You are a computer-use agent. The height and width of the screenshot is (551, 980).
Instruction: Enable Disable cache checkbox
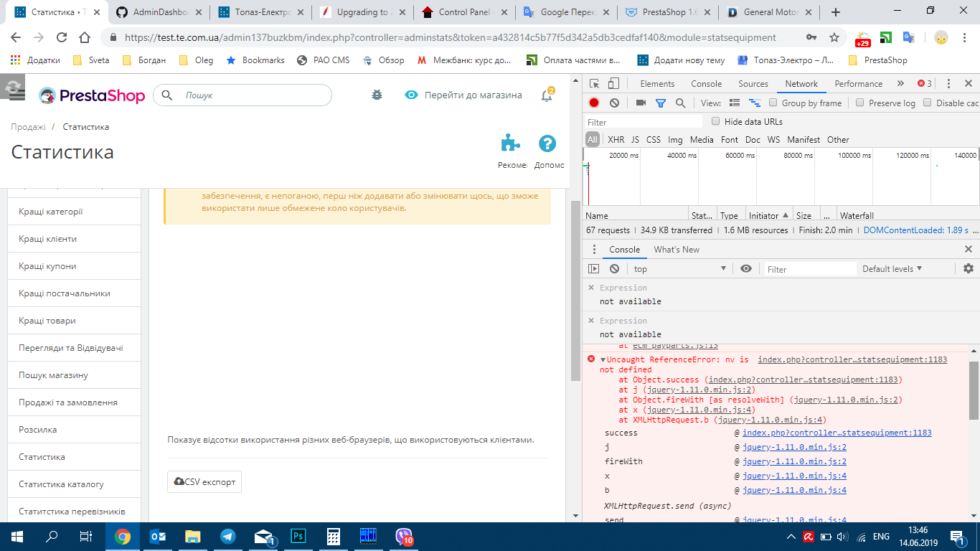(x=928, y=103)
